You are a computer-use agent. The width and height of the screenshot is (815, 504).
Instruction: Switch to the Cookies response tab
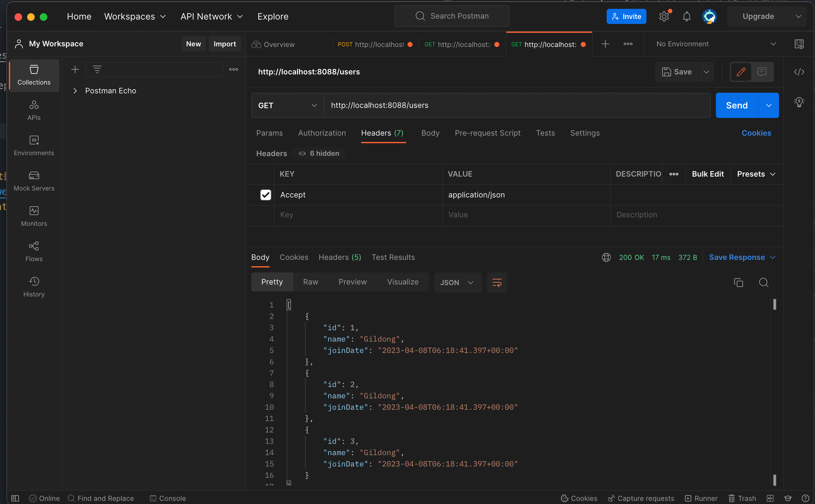pos(294,257)
